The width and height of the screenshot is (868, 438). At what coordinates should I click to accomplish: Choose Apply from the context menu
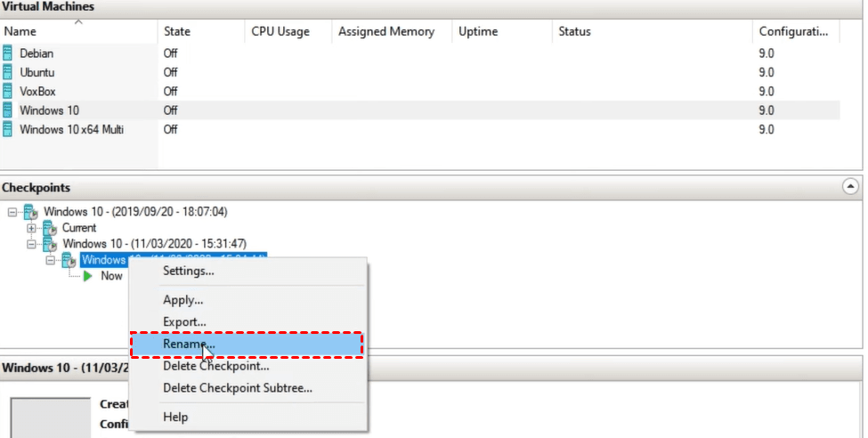[x=183, y=300]
